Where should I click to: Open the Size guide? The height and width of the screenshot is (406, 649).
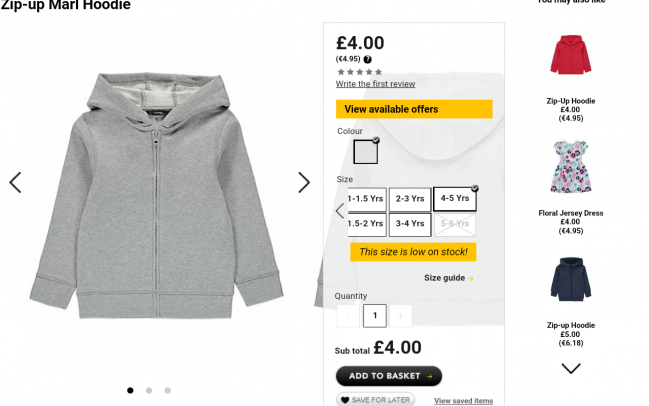coord(449,278)
